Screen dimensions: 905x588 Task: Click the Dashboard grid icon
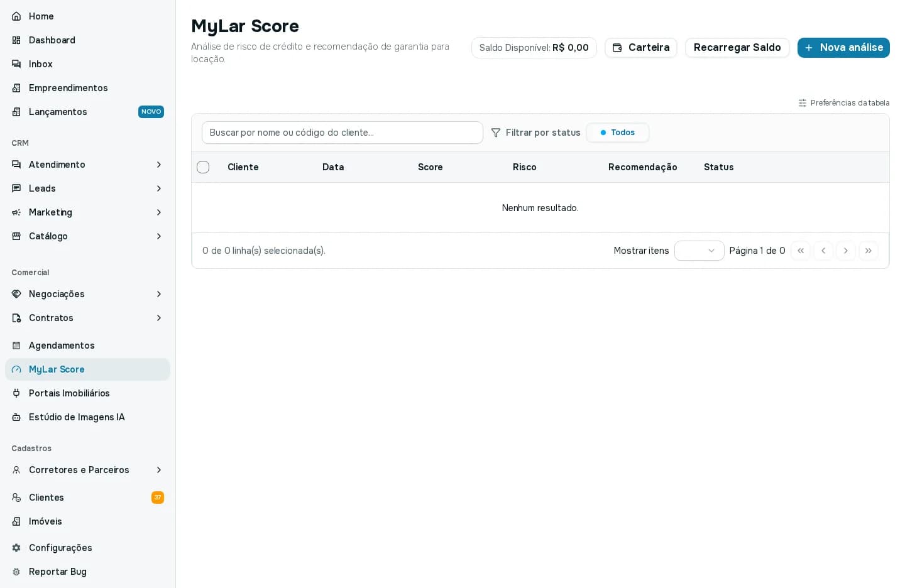tap(16, 40)
